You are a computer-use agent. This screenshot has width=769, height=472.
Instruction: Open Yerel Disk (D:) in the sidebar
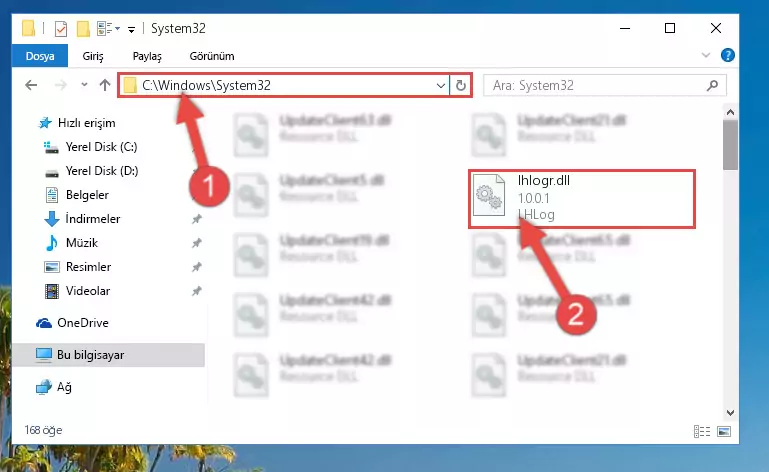pyautogui.click(x=102, y=171)
